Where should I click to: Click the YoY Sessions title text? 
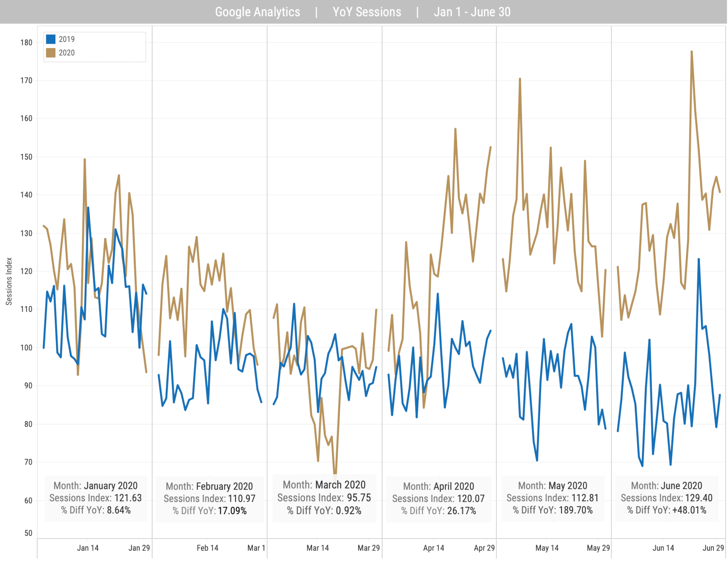point(367,12)
